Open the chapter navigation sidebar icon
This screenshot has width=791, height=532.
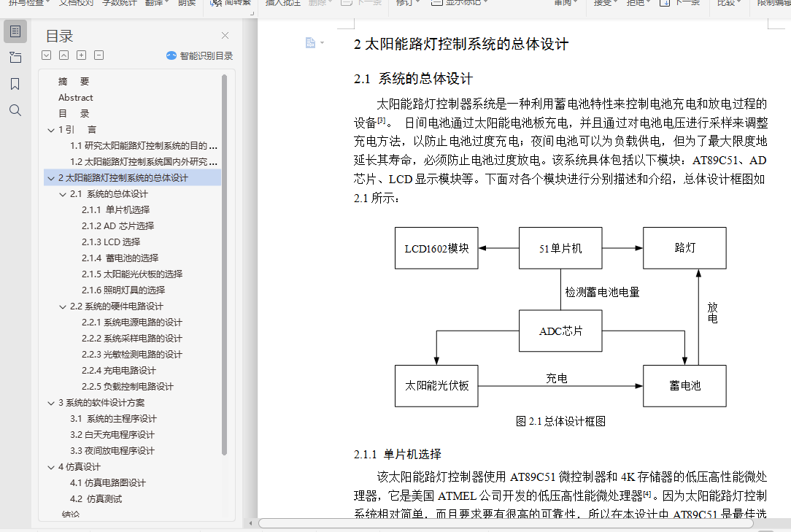pos(15,58)
